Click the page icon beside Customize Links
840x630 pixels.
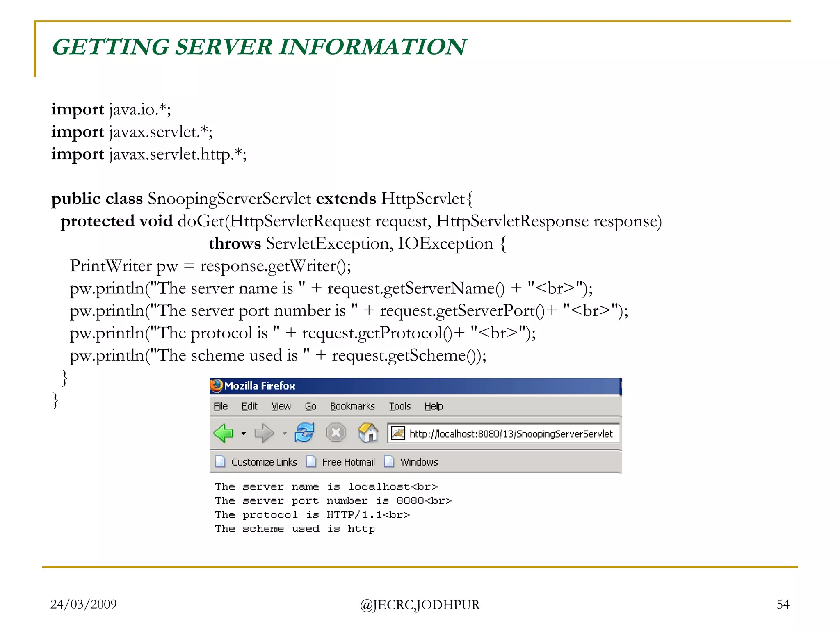(x=220, y=461)
